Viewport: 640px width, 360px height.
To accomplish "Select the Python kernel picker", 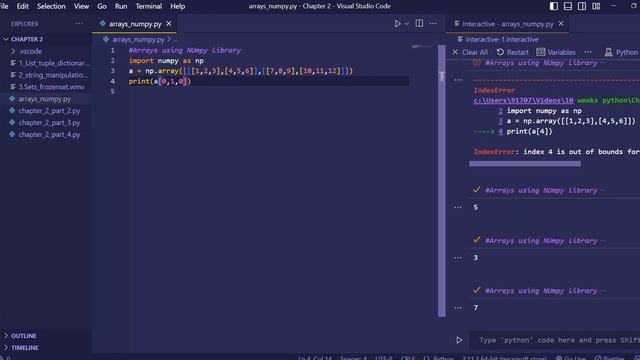I will pos(622,52).
